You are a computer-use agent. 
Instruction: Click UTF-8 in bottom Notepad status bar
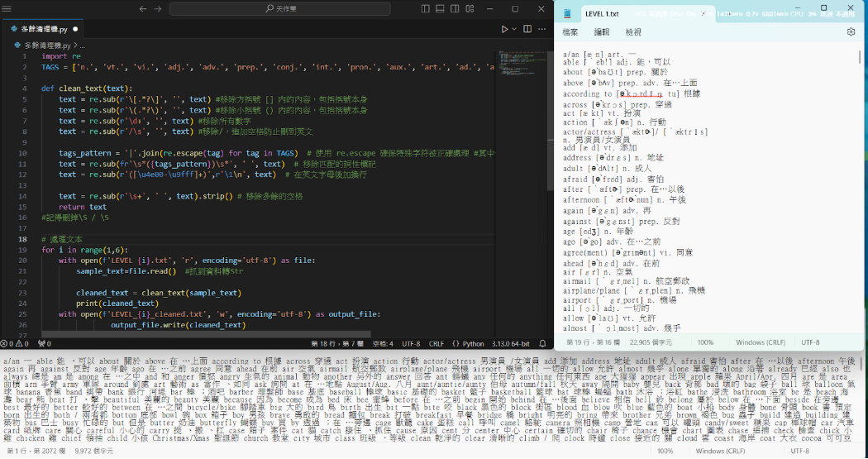801,452
